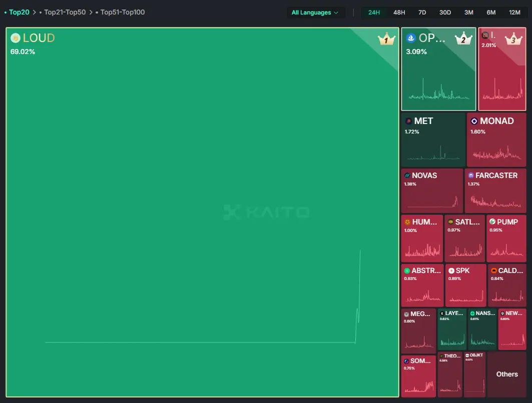
Task: Click the MONAD logo icon
Action: coord(474,121)
